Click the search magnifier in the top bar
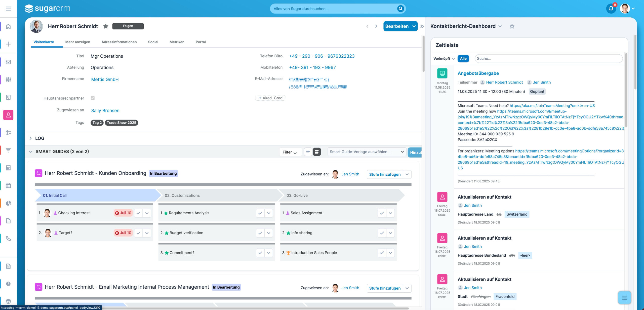This screenshot has height=310, width=644. (x=400, y=8)
